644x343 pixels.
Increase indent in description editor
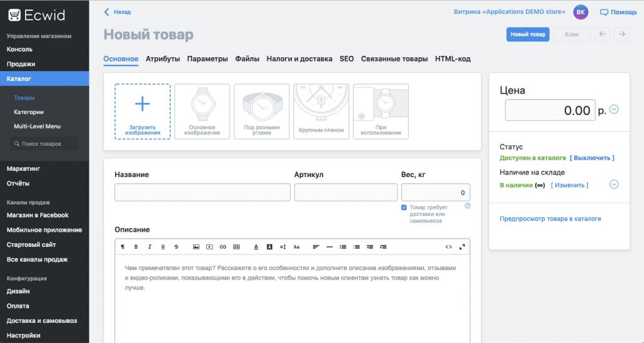coord(384,247)
